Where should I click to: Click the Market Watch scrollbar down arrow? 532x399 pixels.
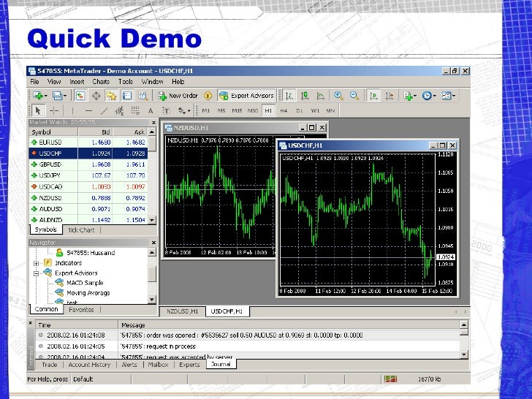(x=153, y=220)
